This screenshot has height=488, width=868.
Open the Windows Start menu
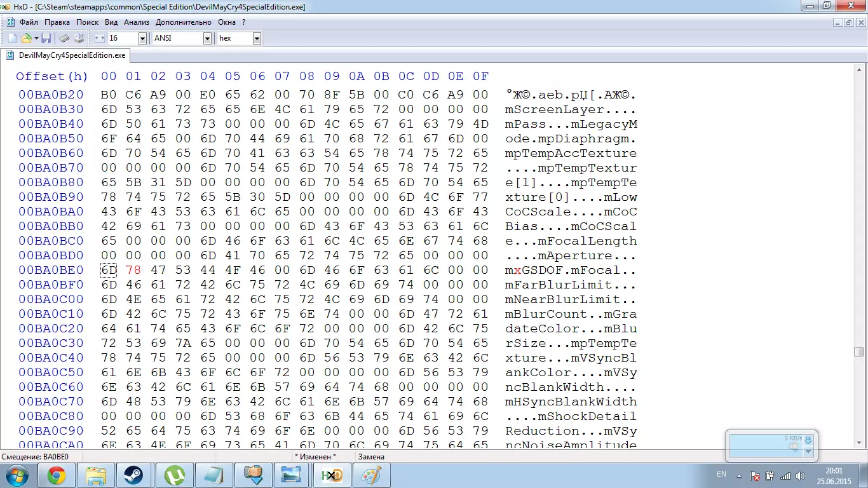(x=16, y=475)
